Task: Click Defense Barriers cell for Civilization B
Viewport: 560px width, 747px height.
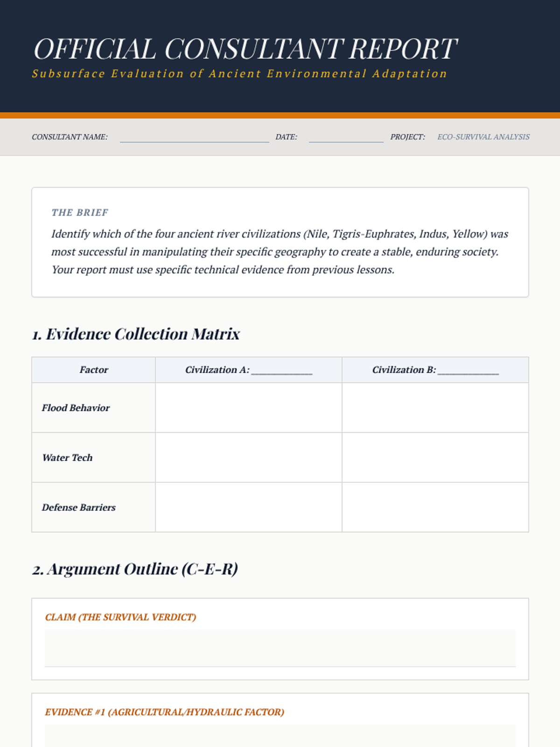Action: point(435,507)
